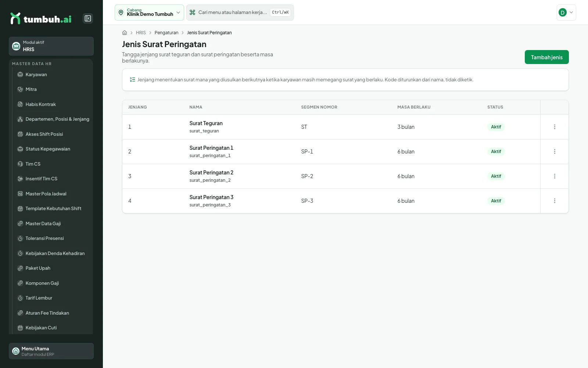Open Kebijakan Denda Kehadiran menu
Screen dimensions: 588x368
[53, 253]
